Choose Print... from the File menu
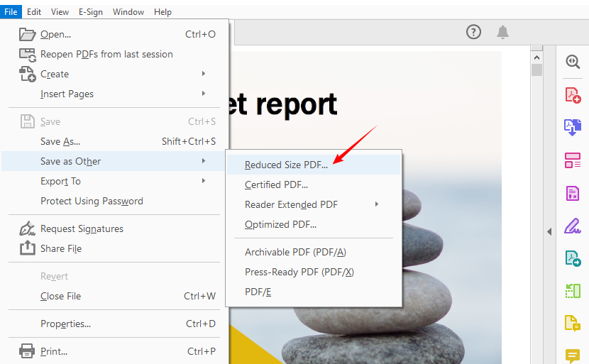 tap(114, 351)
